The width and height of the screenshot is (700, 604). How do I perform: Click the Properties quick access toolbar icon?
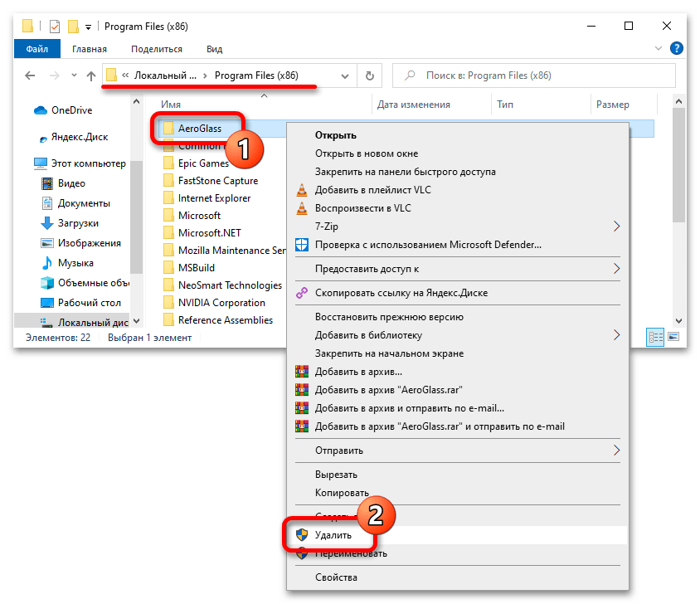click(x=55, y=27)
